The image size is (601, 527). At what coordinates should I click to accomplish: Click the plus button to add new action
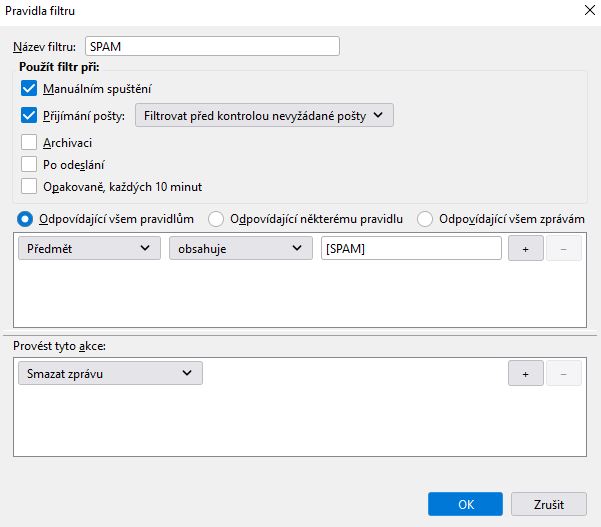coord(525,373)
